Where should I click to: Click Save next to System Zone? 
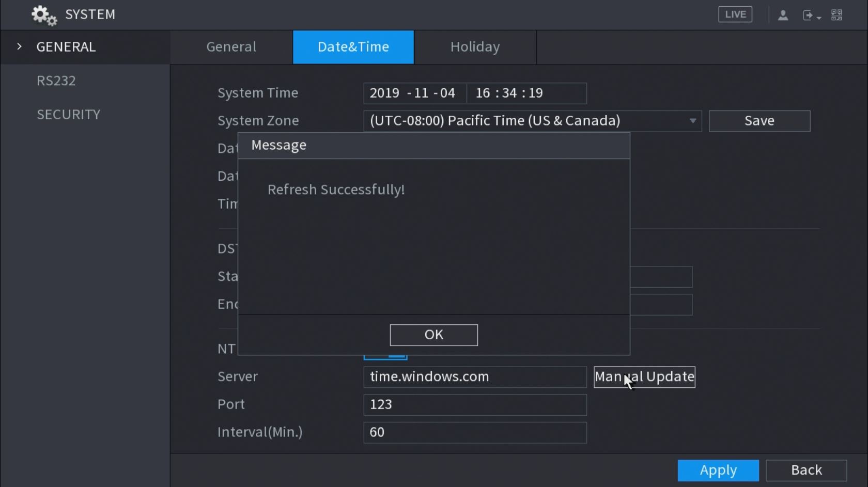coord(759,121)
